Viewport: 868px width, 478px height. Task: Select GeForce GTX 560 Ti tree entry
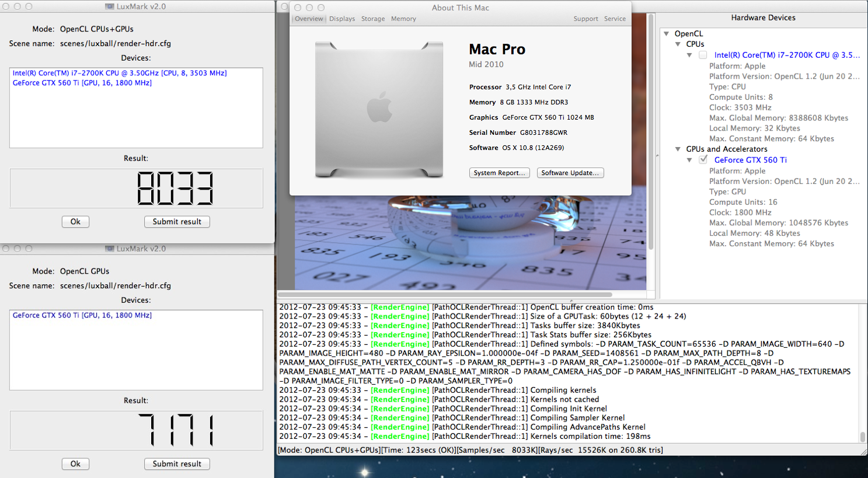(751, 160)
